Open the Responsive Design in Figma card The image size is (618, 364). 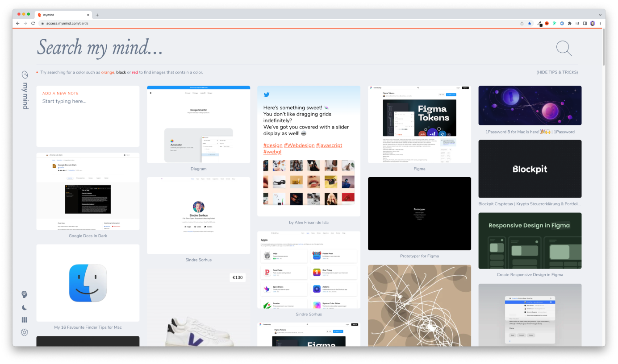pyautogui.click(x=530, y=241)
